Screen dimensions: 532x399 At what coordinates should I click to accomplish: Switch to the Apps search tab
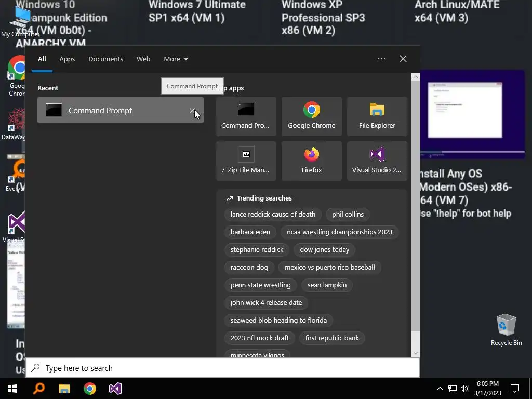point(67,59)
